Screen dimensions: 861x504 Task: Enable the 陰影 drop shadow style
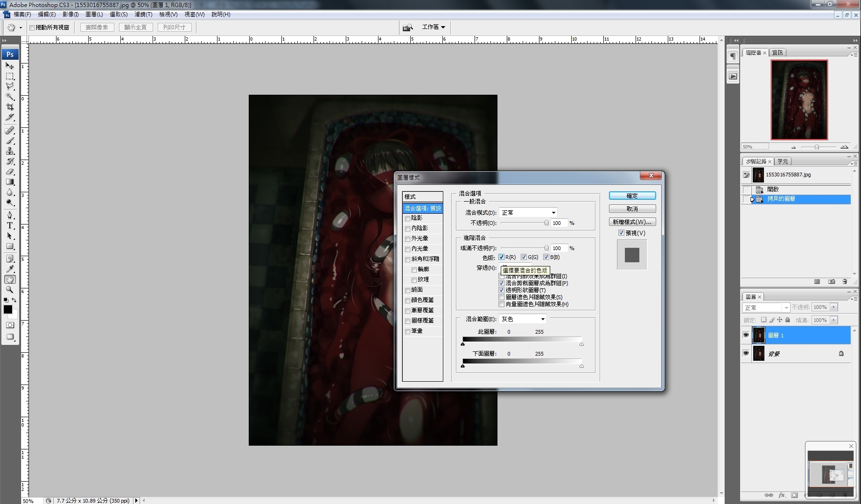click(408, 218)
